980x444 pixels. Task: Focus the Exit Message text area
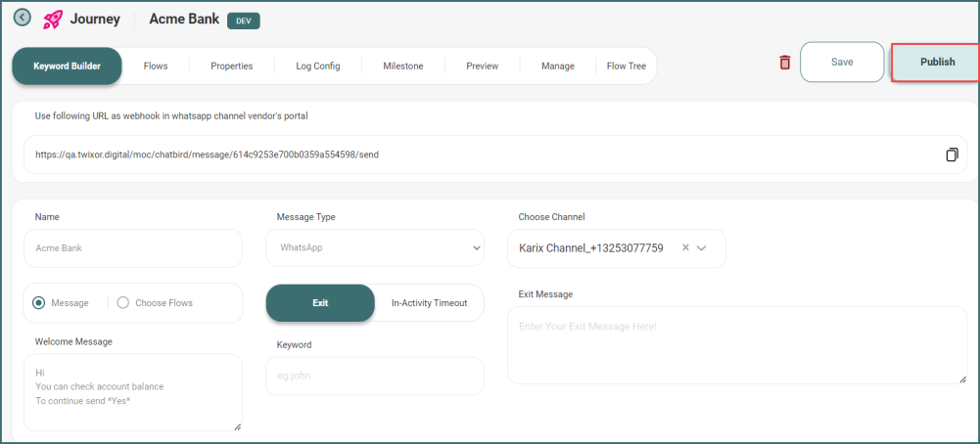coord(737,345)
